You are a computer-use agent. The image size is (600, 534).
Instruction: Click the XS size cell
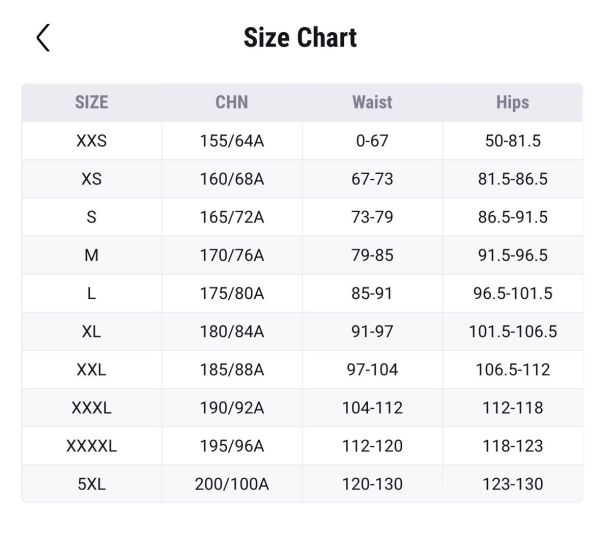[x=91, y=179]
